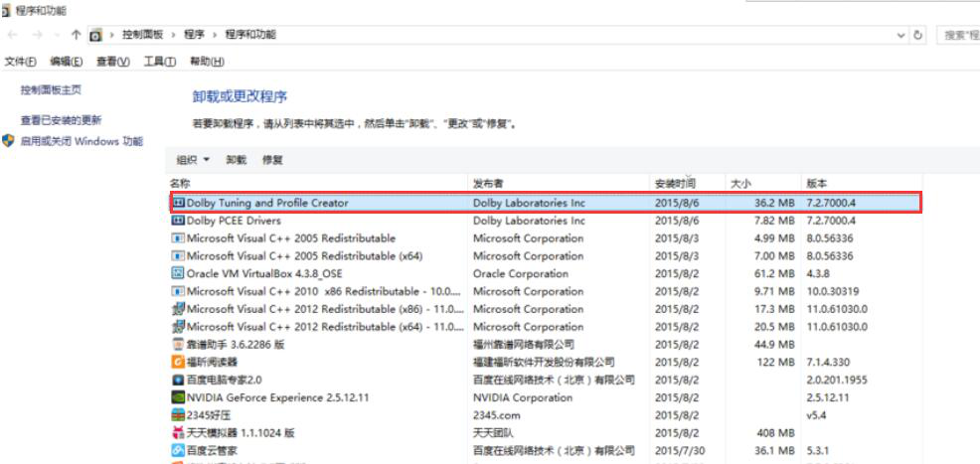Click the Dolby Tuning and Profile Creator icon
This screenshot has width=980, height=464.
(x=179, y=203)
